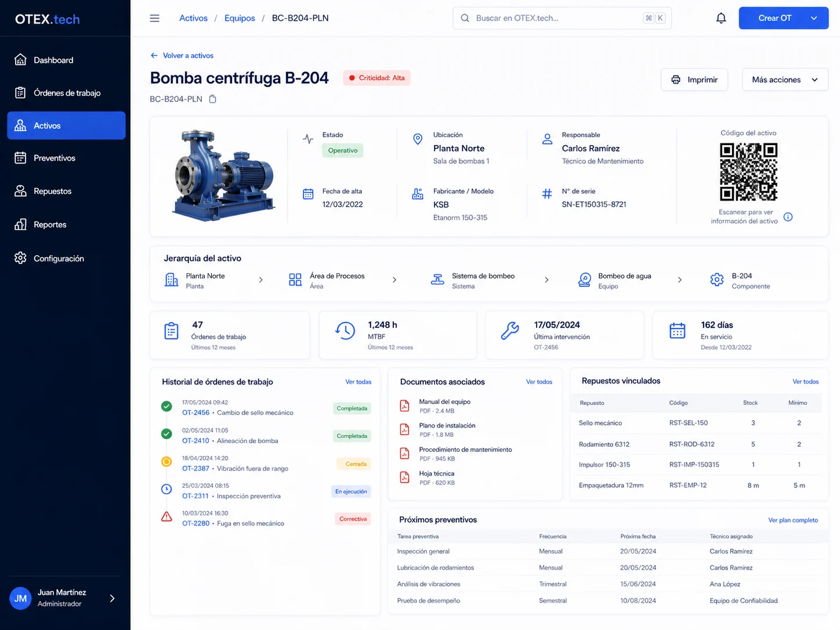The width and height of the screenshot is (840, 630).
Task: Click the chevron after Bombeo de agua
Action: point(680,280)
